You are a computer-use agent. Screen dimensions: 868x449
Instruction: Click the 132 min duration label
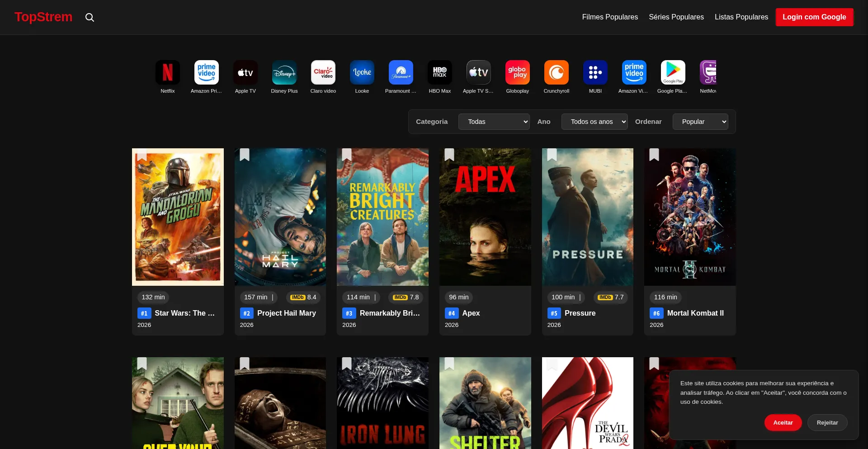(x=153, y=297)
